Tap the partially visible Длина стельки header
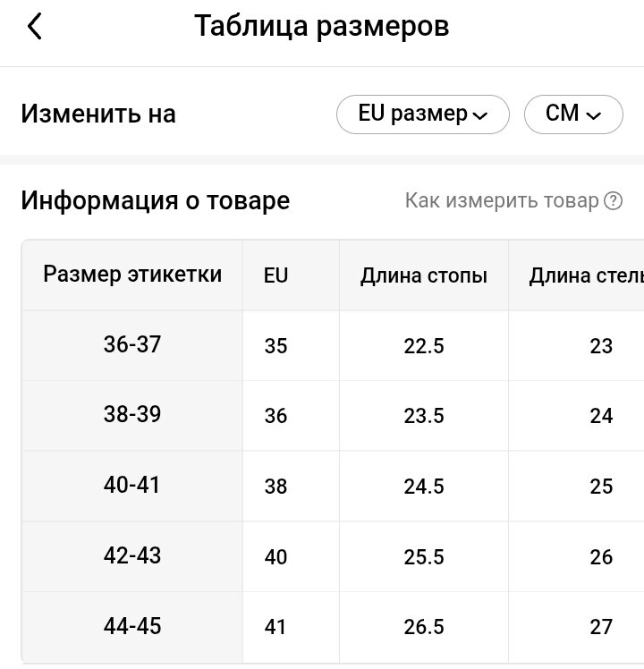 point(586,275)
